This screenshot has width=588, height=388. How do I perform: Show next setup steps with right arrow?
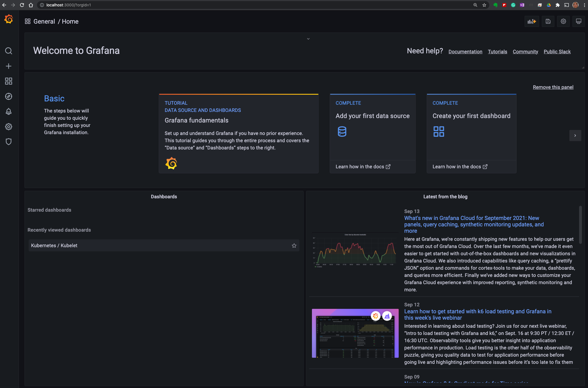[x=575, y=136]
